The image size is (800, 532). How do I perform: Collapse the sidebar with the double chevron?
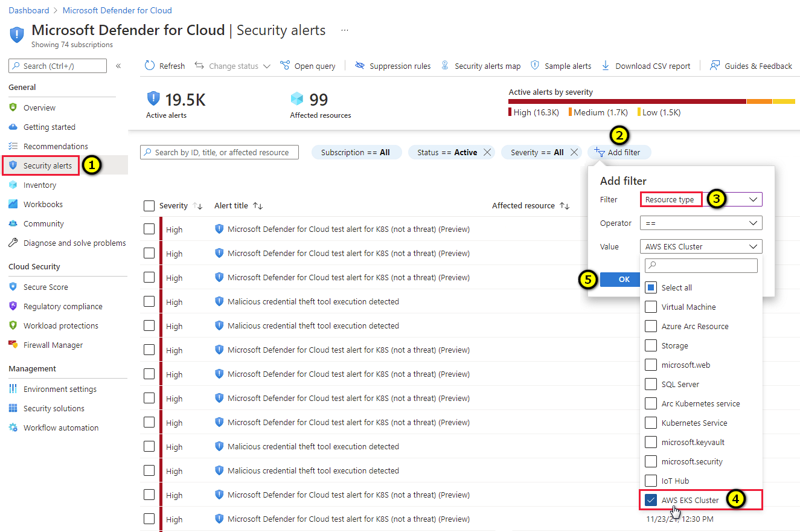click(x=118, y=66)
